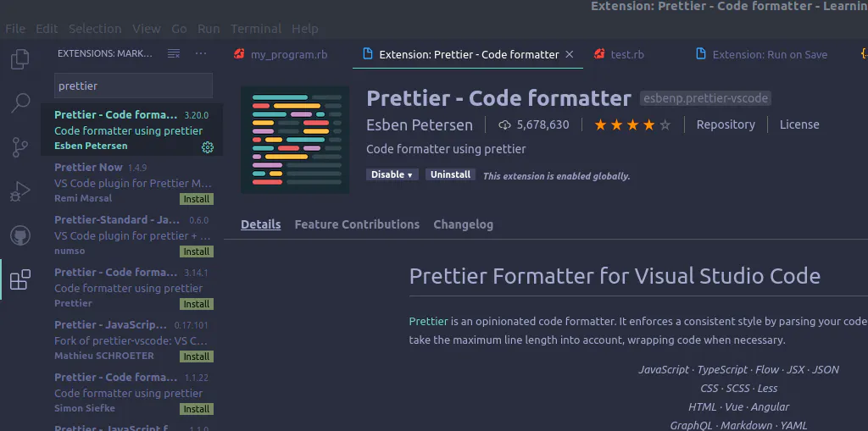Click the Repository link
Image resolution: width=868 pixels, height=431 pixels.
(x=725, y=124)
